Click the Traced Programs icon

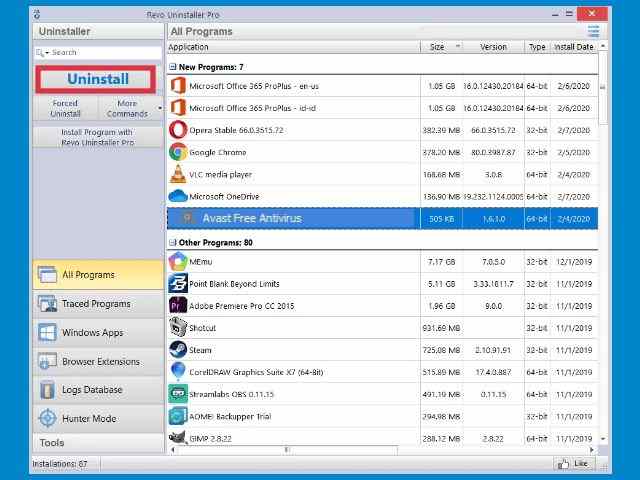(47, 304)
